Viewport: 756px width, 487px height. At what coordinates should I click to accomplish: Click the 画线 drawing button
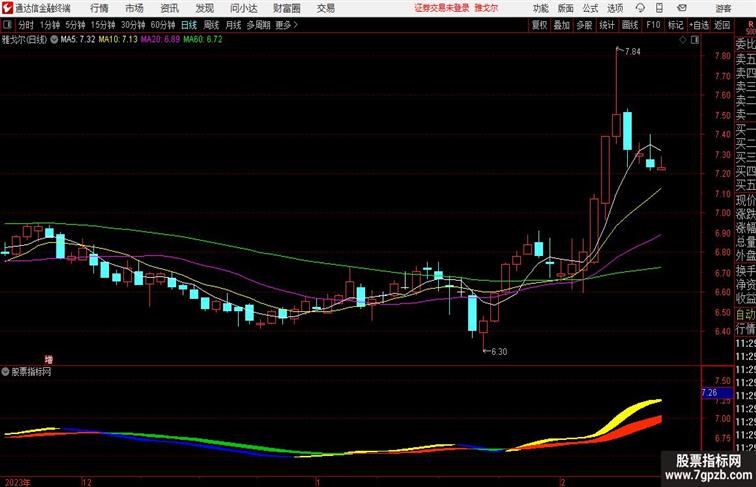[x=630, y=25]
